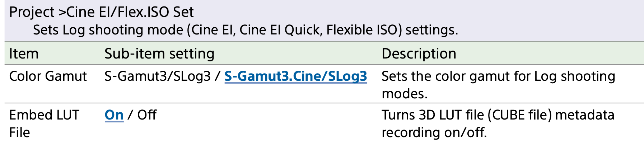Click Cine EI/Flex.ISO Set in the heading
Screen dimensions: 644x145
tap(130, 13)
